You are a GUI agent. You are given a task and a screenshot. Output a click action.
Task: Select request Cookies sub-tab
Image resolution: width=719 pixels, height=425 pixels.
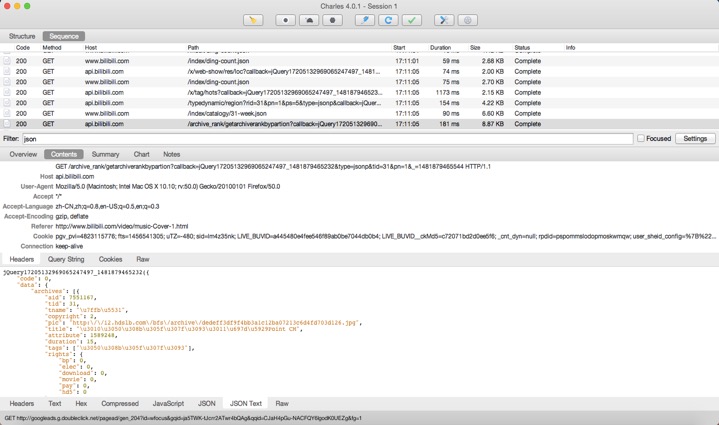(111, 259)
